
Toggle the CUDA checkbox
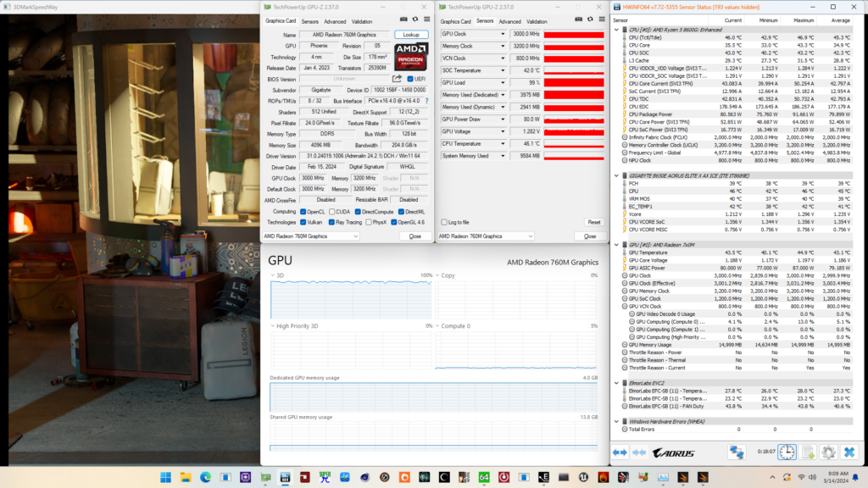point(332,212)
